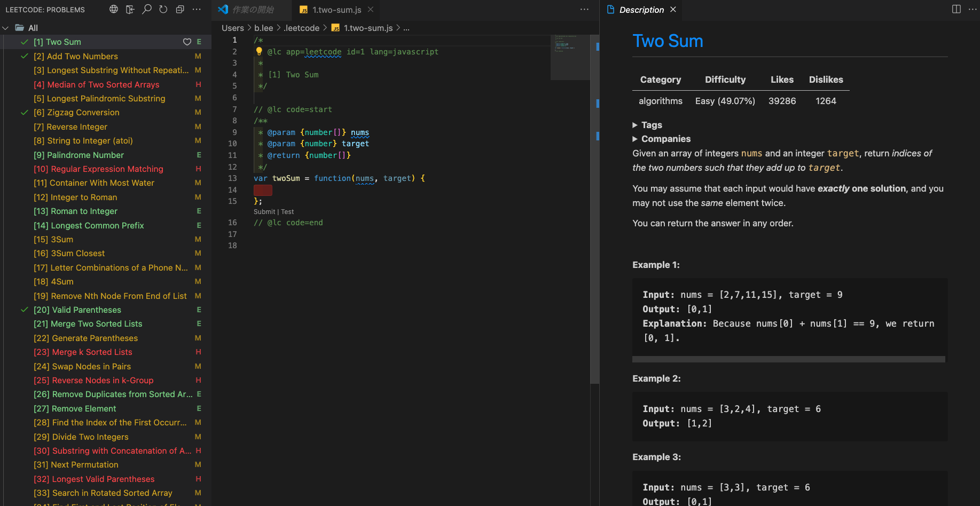
Task: Click the Submit code lens
Action: click(x=264, y=212)
